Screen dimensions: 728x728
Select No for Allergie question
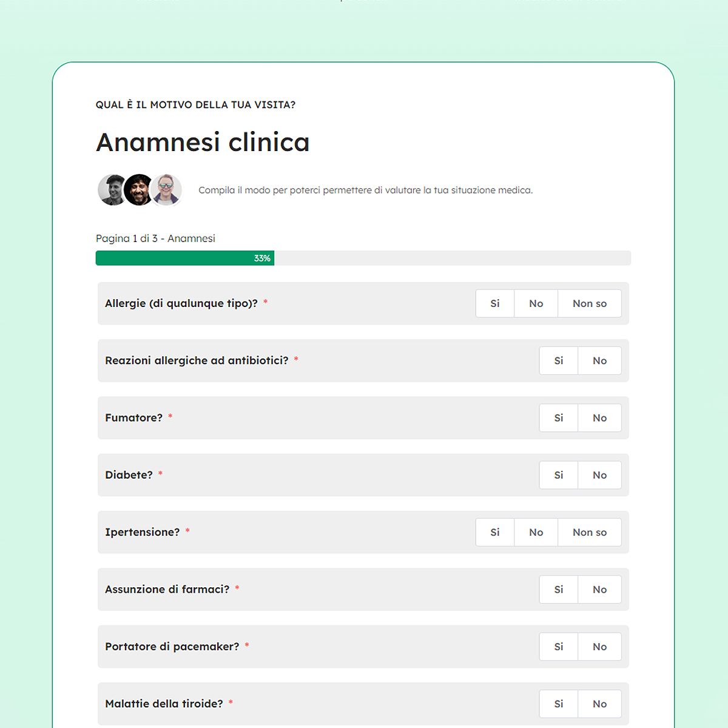point(536,303)
